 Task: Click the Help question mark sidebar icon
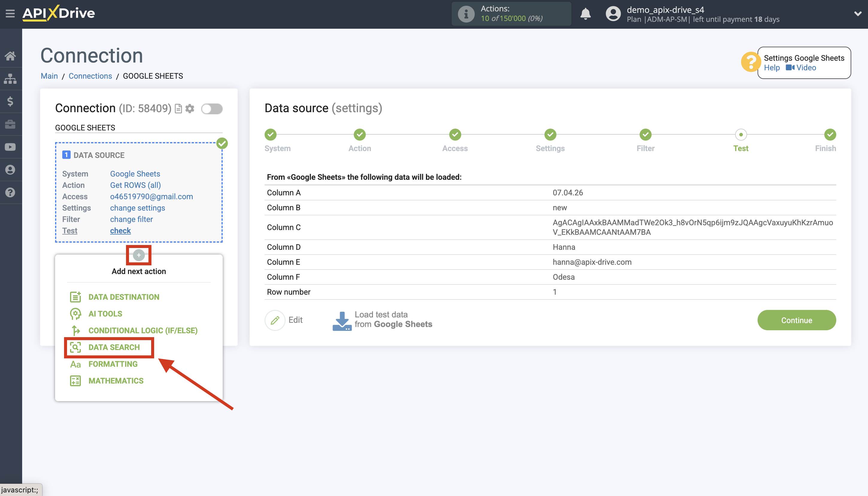(x=10, y=192)
